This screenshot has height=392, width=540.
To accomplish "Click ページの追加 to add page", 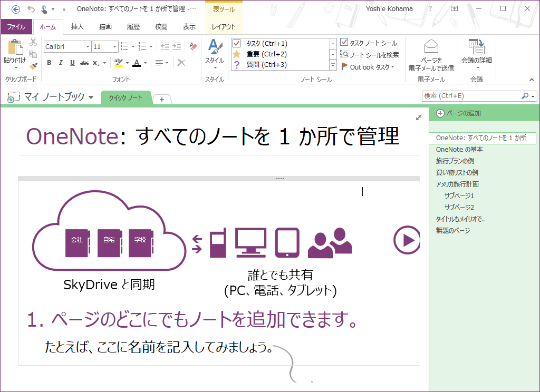I will (x=459, y=113).
